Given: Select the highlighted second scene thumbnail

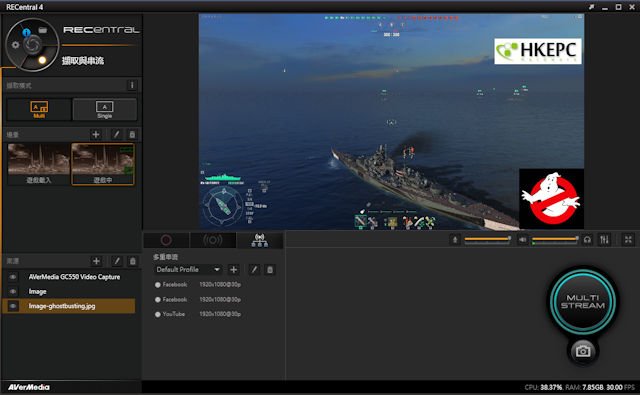Looking at the screenshot, I should tap(103, 164).
